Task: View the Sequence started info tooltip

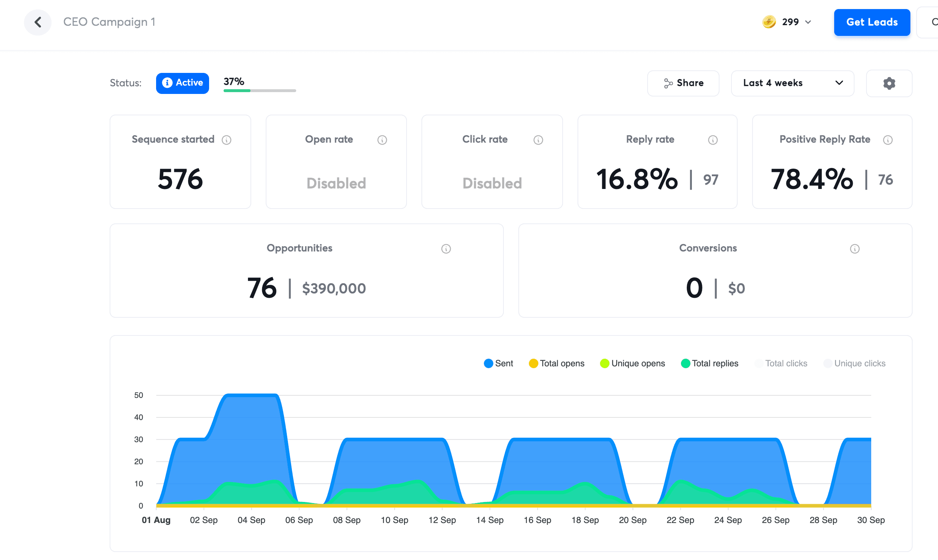Action: [227, 140]
